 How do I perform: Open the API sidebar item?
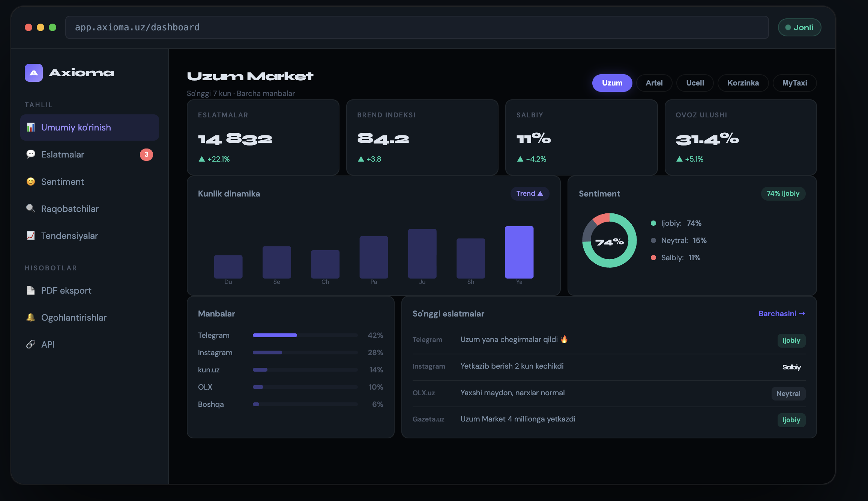pyautogui.click(x=90, y=345)
